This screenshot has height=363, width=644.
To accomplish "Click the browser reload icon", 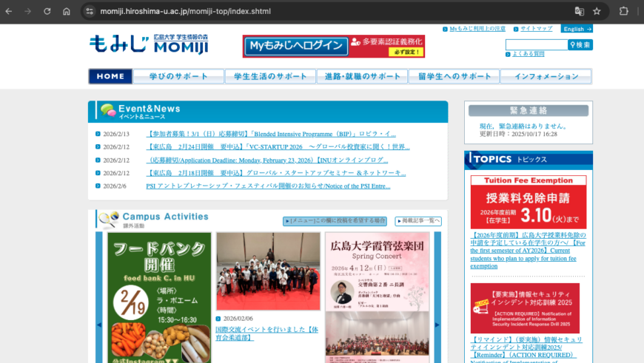I will 47,11.
